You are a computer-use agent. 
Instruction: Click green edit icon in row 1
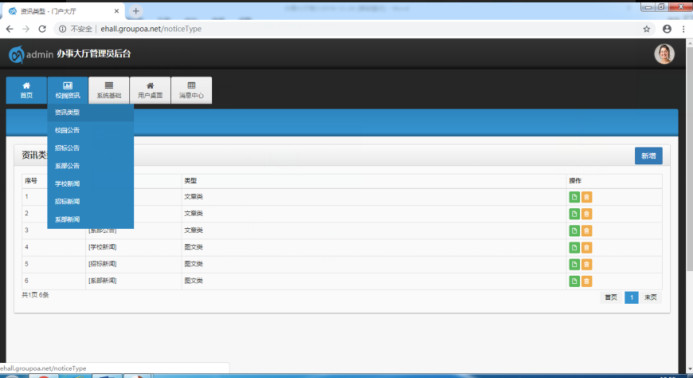tap(574, 197)
